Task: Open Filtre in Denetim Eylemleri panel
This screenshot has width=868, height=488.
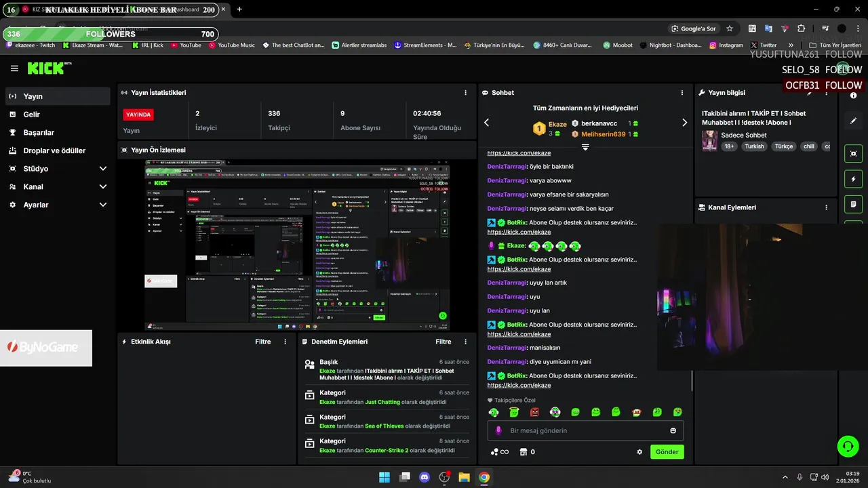Action: pyautogui.click(x=443, y=342)
